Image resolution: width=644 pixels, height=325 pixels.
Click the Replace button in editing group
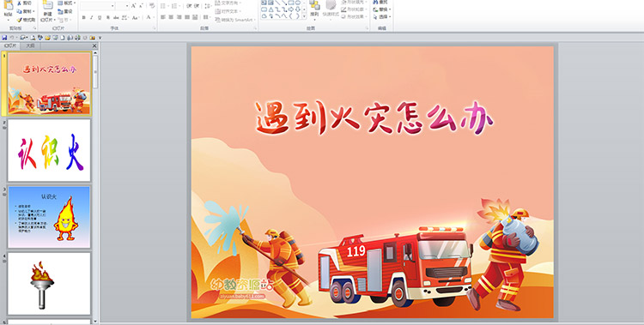(x=382, y=9)
